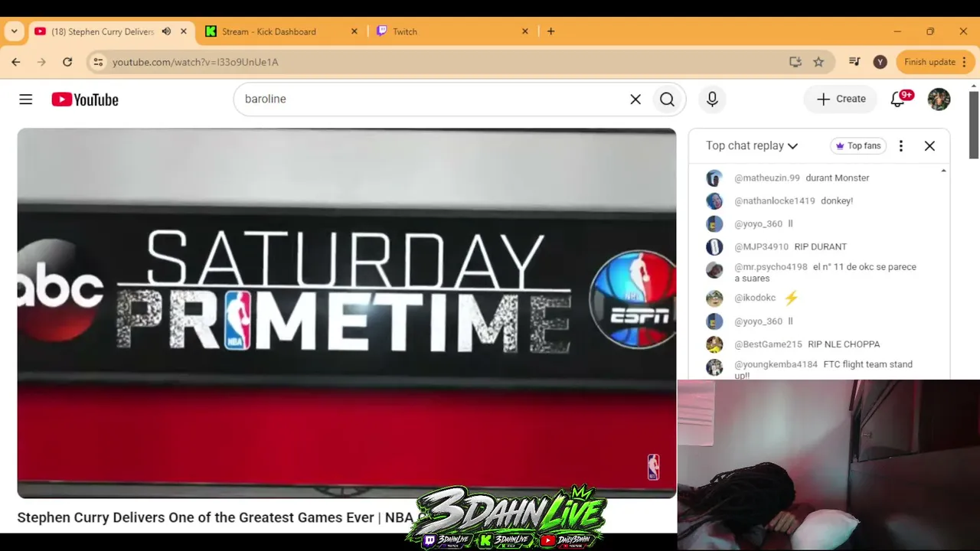Mute the audio icon on YouTube tab
This screenshot has width=980, height=551.
(x=166, y=31)
